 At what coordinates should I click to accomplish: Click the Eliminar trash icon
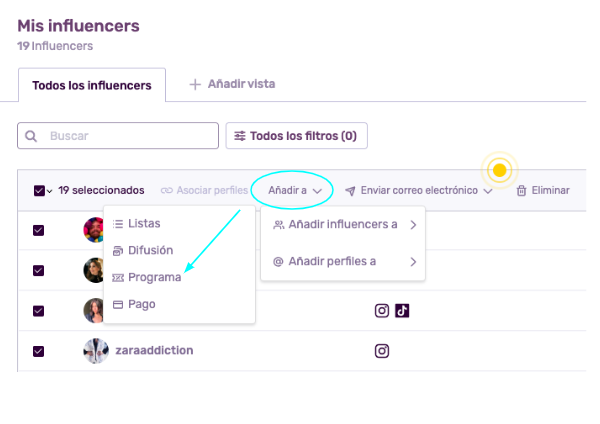click(x=521, y=190)
